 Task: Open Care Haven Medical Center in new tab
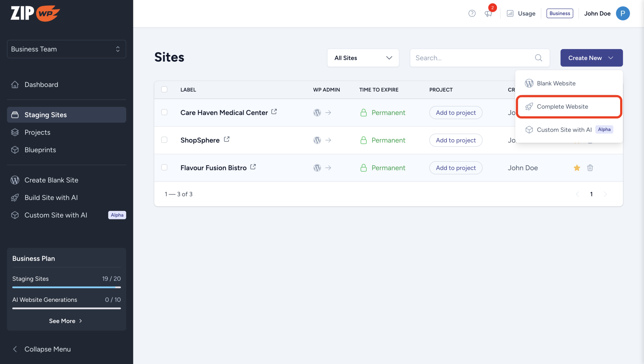[x=274, y=111]
